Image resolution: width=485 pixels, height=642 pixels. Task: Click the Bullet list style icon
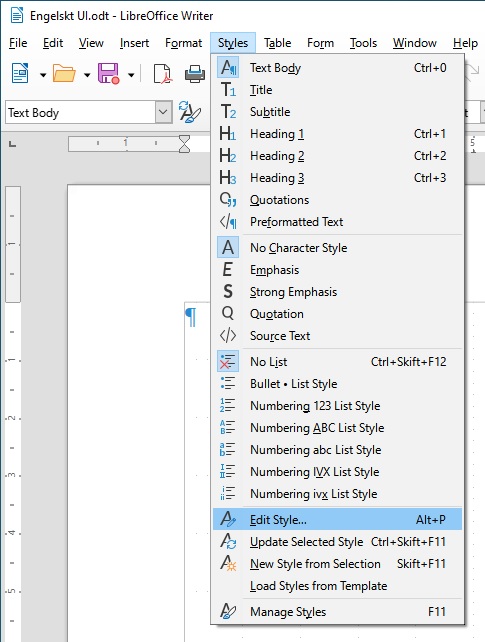point(228,384)
